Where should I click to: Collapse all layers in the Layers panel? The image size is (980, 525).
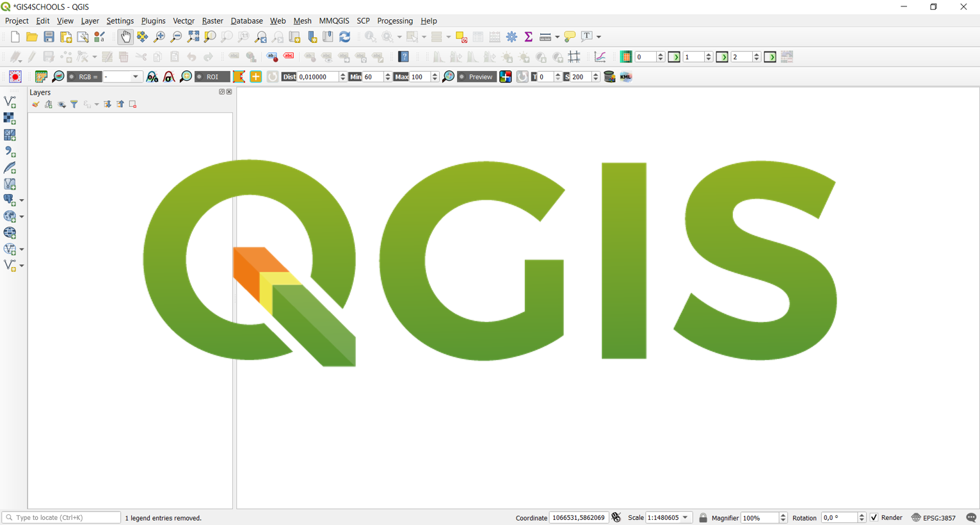(x=120, y=104)
